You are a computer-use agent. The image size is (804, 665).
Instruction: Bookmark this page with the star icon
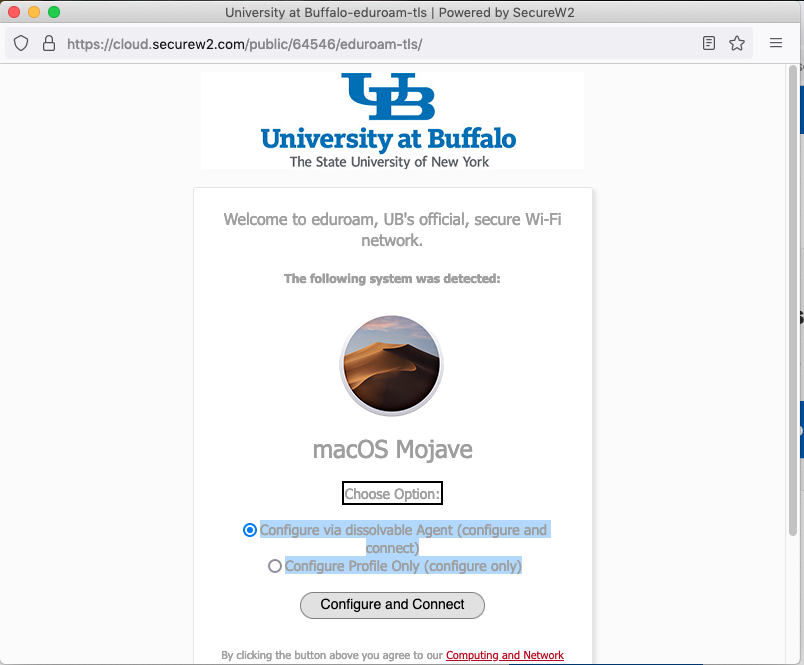pyautogui.click(x=737, y=44)
